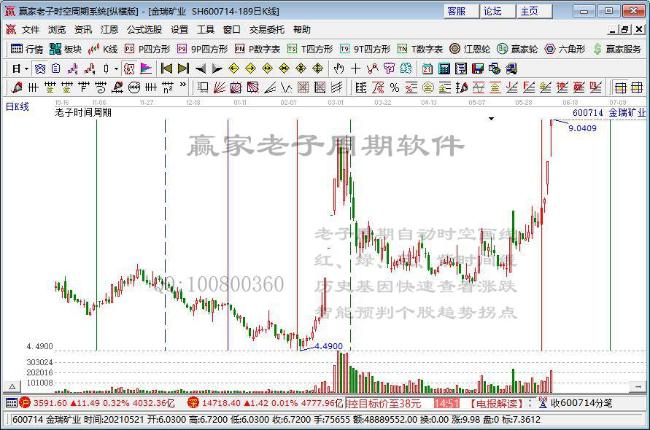Click the 老子时间周期 indicator label
Image resolution: width=650 pixels, height=430 pixels.
pyautogui.click(x=83, y=112)
